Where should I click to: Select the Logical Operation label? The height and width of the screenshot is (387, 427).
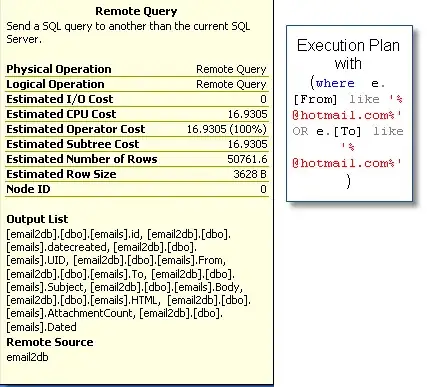55,84
